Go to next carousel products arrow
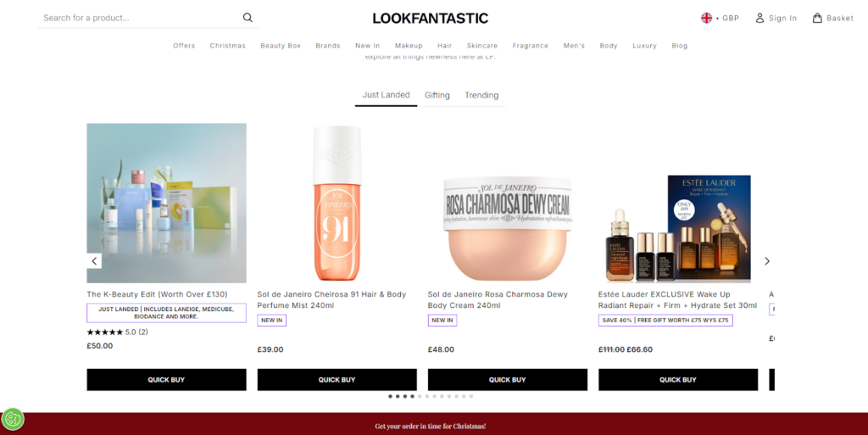Screen dimensions: 868x435 767,261
